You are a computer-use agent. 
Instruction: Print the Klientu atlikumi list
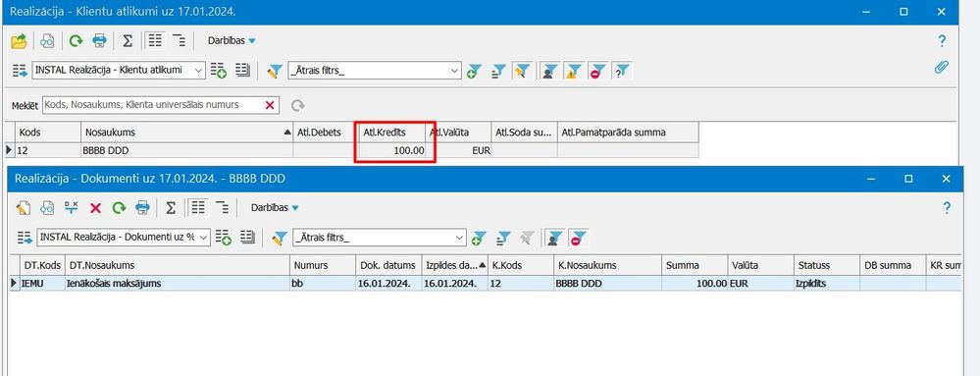pyautogui.click(x=99, y=41)
